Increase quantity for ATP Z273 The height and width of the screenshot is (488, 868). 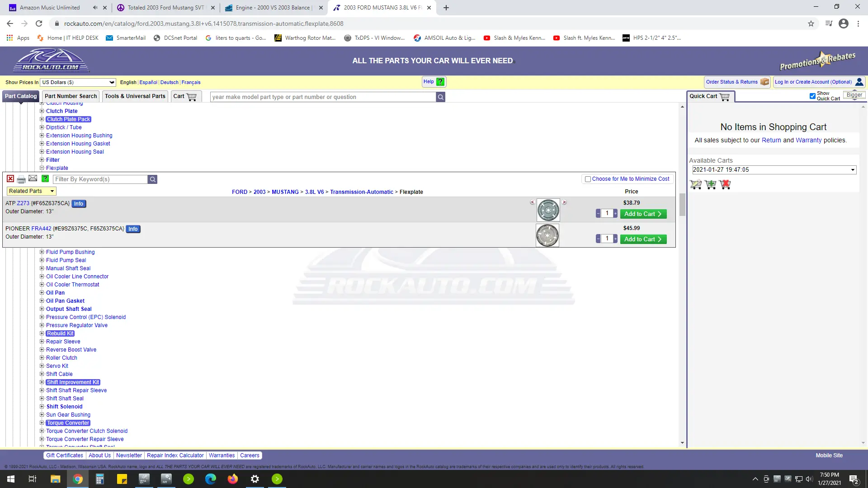pos(615,214)
